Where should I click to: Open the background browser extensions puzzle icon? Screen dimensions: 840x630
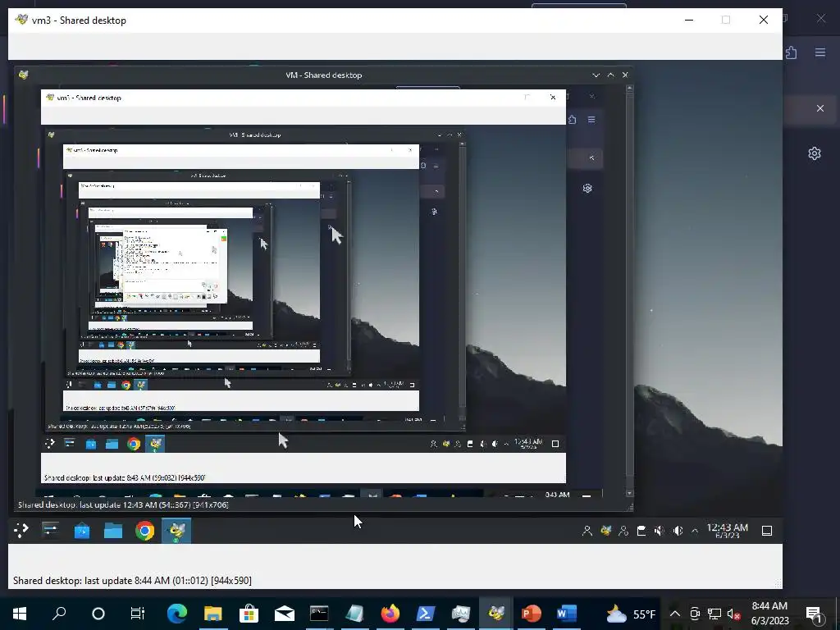[x=792, y=52]
